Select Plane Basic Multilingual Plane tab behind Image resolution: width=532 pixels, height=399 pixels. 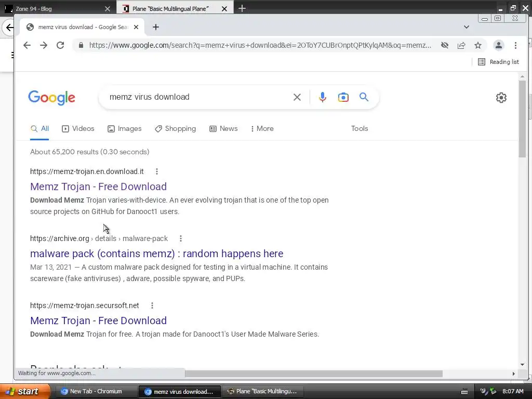[175, 8]
